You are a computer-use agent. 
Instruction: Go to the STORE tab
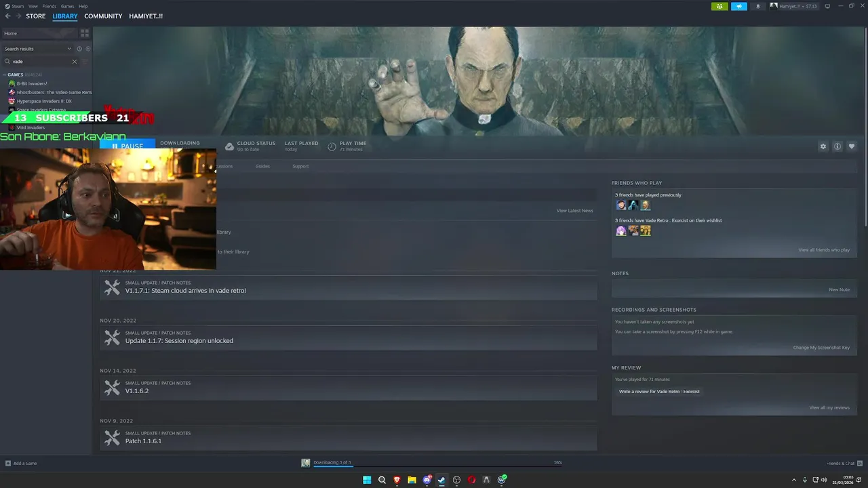36,16
